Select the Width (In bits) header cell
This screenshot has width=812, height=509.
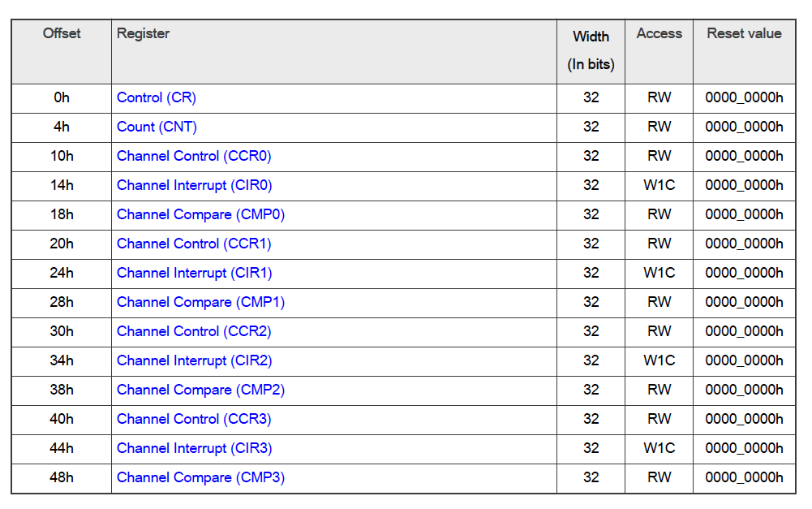(591, 51)
